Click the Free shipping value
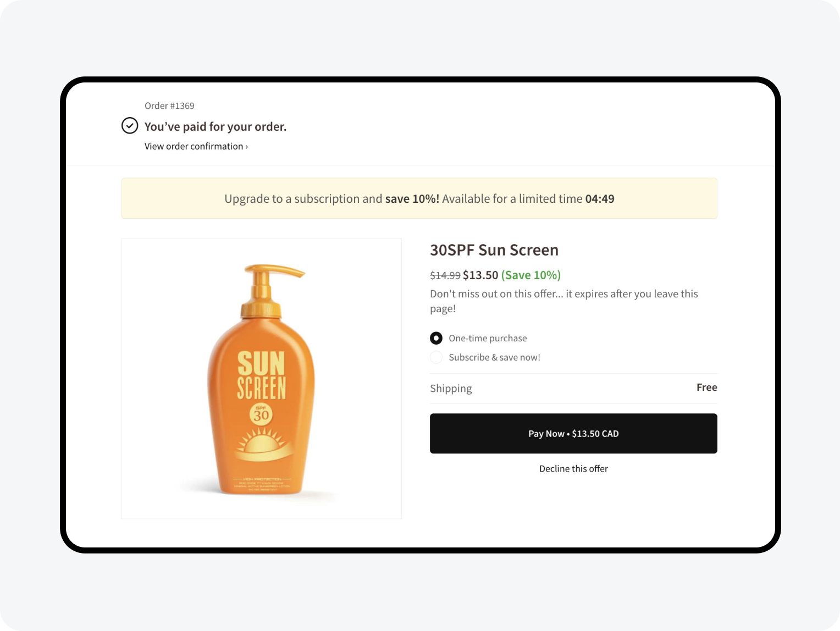 coord(706,388)
